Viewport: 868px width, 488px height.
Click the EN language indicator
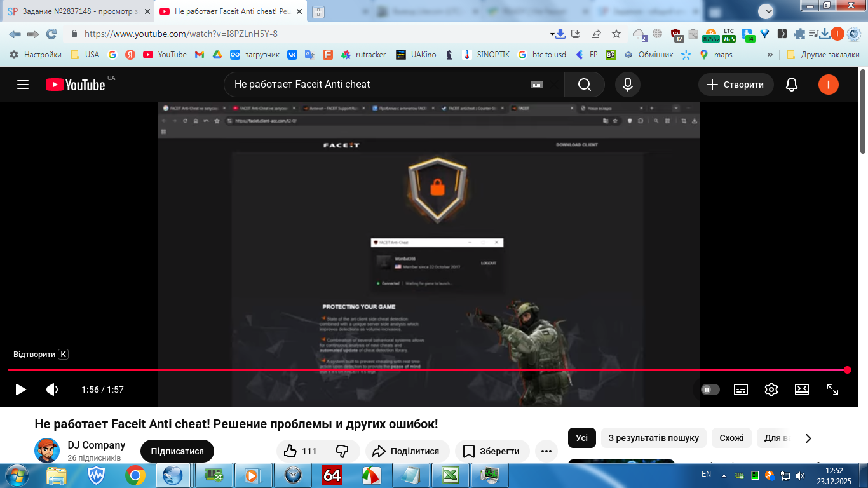[706, 474]
